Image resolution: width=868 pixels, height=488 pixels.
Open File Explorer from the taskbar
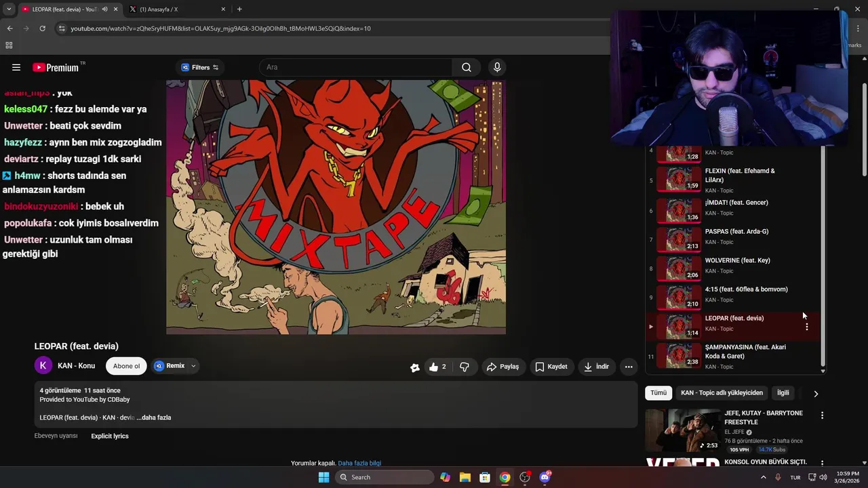click(465, 477)
